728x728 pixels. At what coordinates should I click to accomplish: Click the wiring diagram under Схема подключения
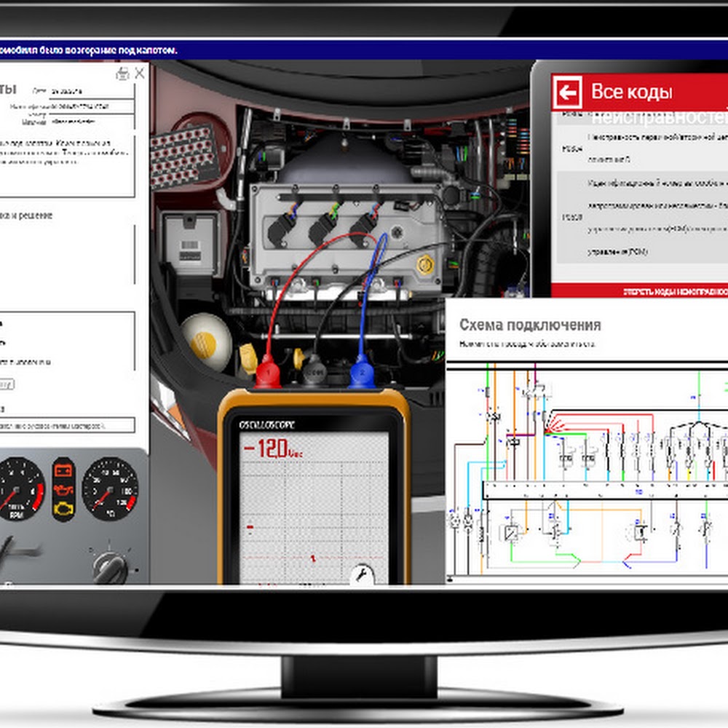point(587,470)
